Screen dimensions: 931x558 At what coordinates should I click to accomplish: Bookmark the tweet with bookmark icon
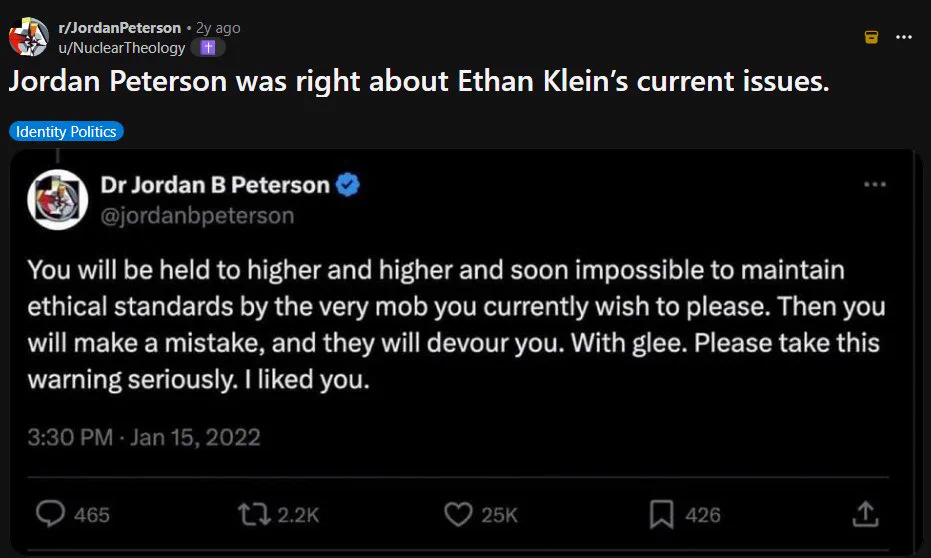tap(661, 514)
